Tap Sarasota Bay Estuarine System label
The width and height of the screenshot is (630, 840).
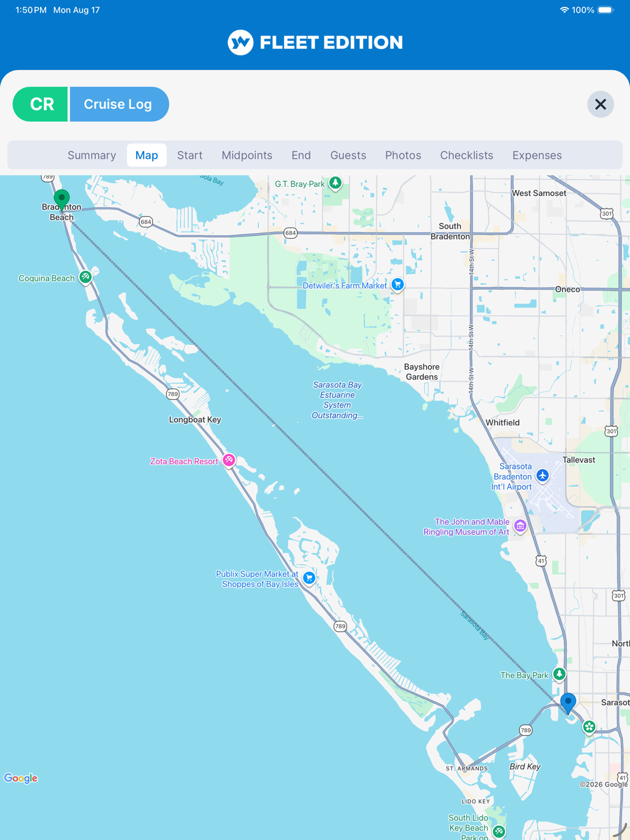[337, 400]
